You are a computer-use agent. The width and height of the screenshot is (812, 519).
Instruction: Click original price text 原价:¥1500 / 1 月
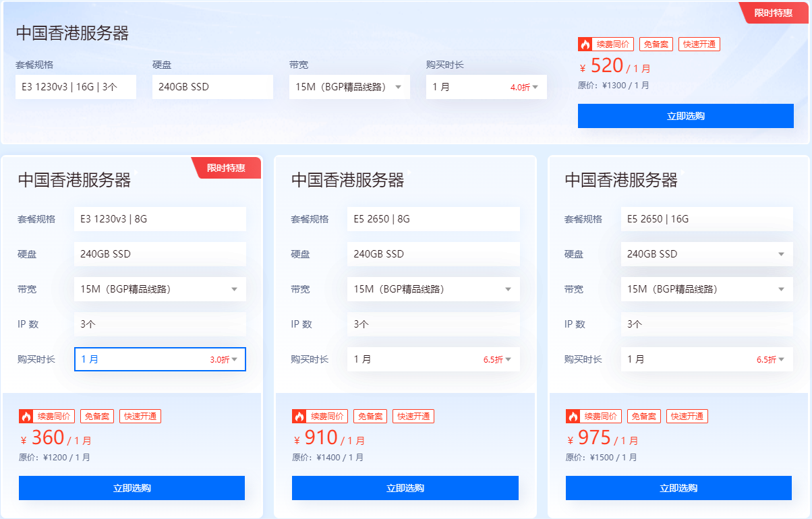pos(602,458)
